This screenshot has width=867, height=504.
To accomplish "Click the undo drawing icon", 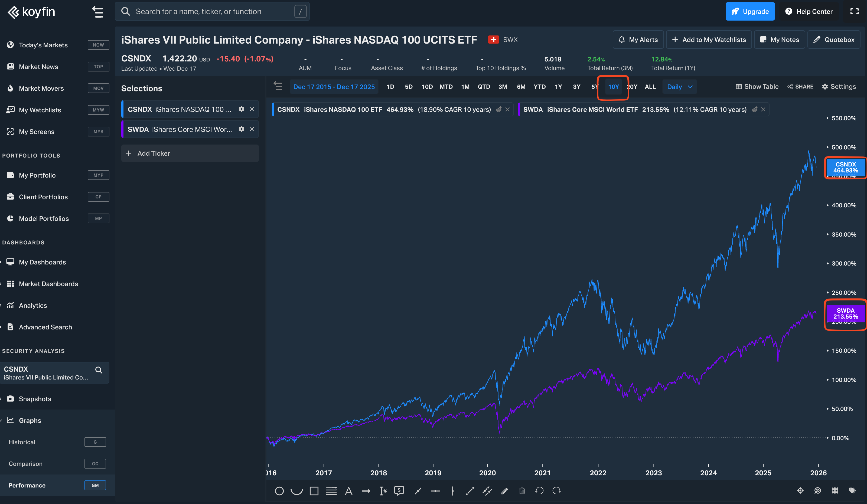I will [539, 491].
